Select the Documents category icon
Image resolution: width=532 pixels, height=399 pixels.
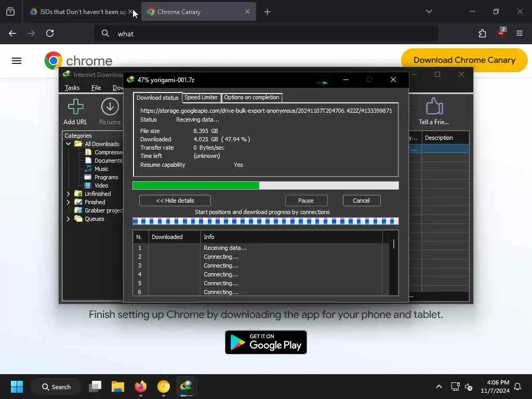click(88, 161)
